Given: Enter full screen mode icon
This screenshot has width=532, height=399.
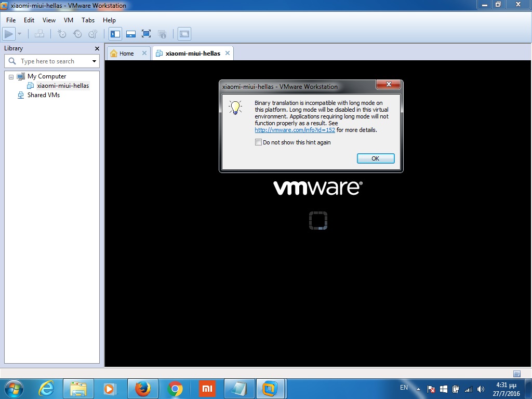Looking at the screenshot, I should click(x=146, y=34).
